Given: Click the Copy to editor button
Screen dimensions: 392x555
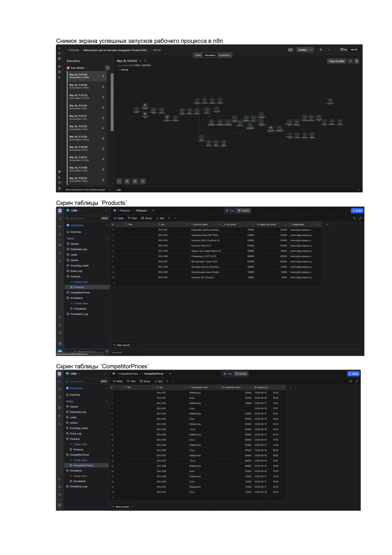Looking at the screenshot, I should pyautogui.click(x=336, y=61).
